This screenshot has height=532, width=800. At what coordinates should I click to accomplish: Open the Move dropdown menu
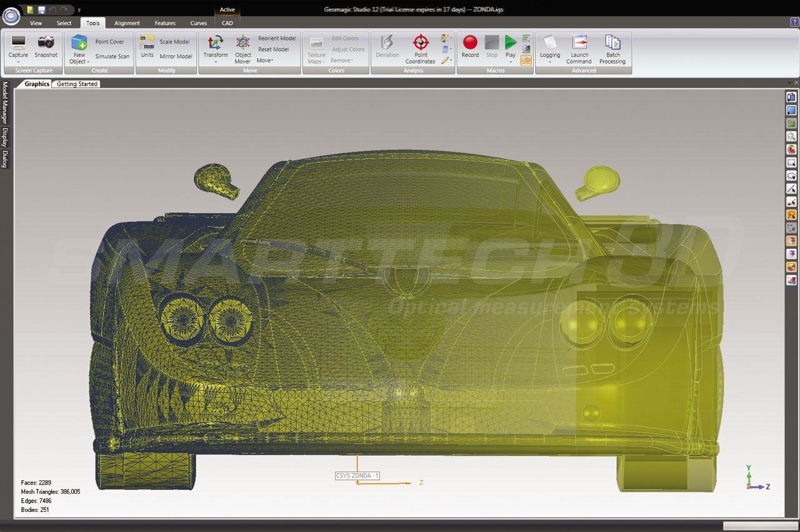pos(265,61)
